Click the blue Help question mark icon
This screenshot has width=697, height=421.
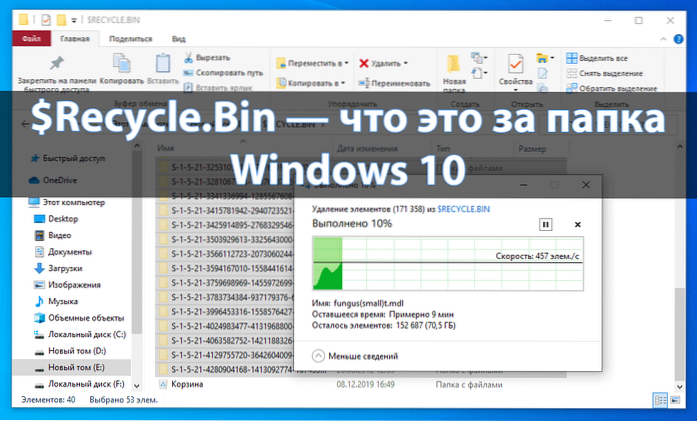point(678,39)
